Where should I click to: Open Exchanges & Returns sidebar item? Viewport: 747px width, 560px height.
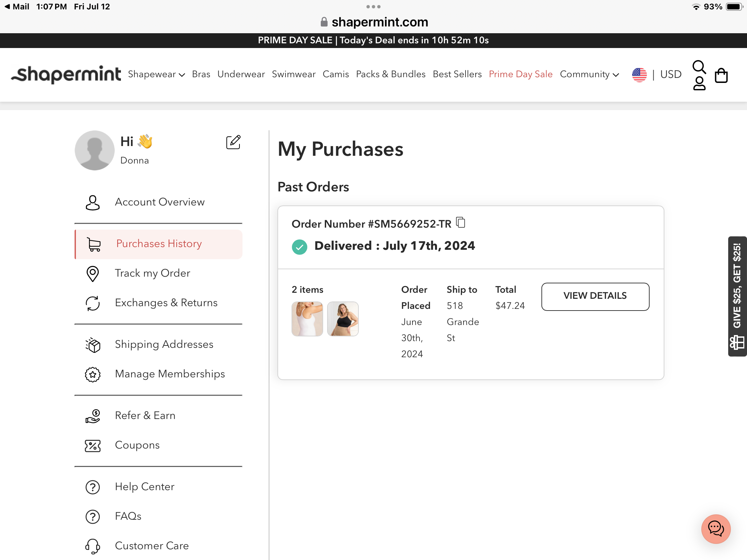[x=166, y=303]
